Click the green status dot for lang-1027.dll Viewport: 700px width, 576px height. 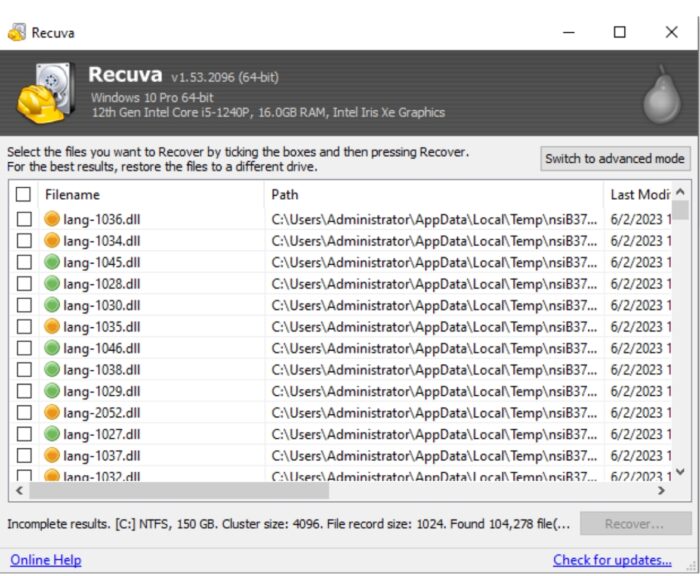pyautogui.click(x=52, y=434)
